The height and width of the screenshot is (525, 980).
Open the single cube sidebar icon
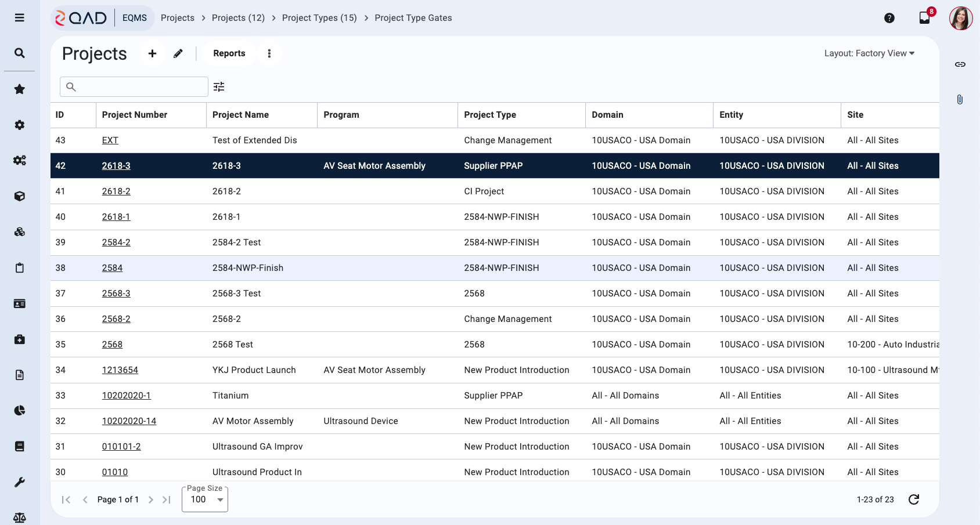click(19, 196)
